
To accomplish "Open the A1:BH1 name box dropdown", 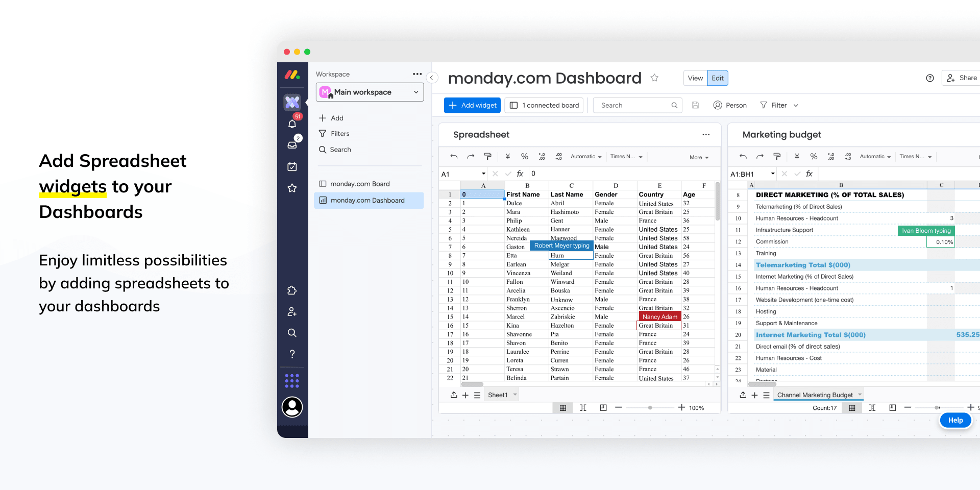I will (x=773, y=174).
